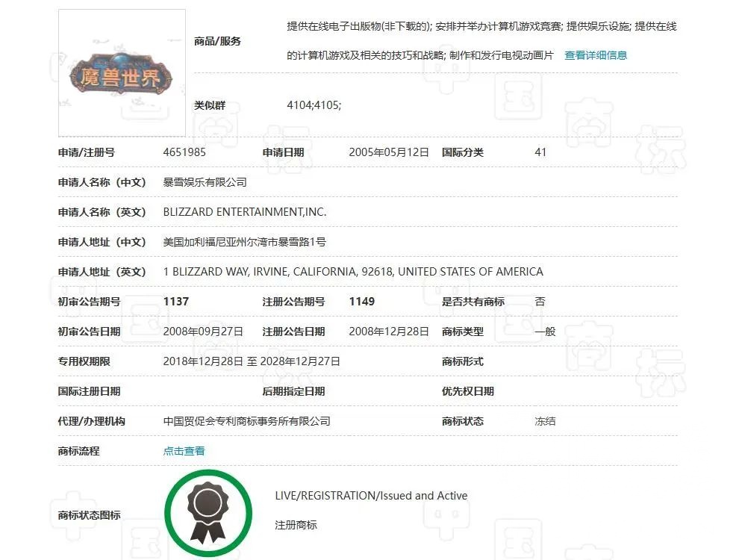Click the green registered trademark status badge
This screenshot has width=739, height=560.
208,514
